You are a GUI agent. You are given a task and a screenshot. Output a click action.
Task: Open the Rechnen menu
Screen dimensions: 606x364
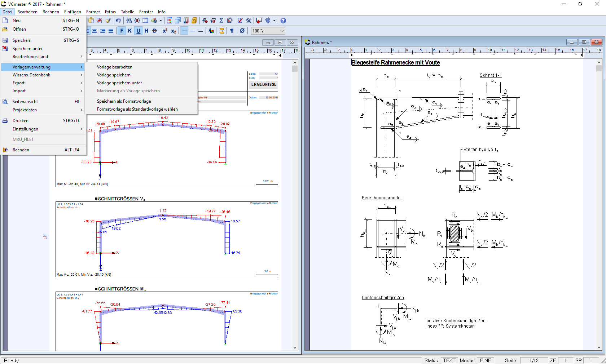50,12
